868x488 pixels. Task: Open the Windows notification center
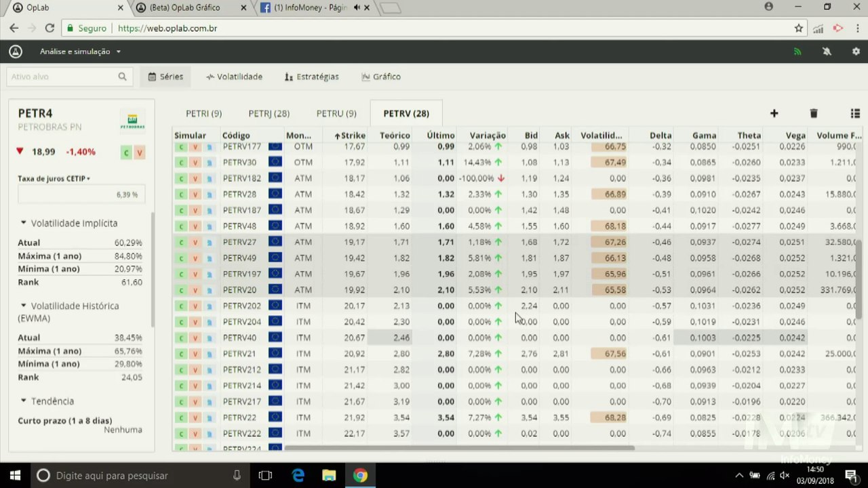pyautogui.click(x=852, y=475)
